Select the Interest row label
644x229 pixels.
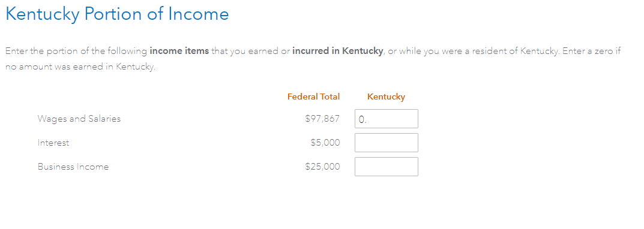(53, 143)
